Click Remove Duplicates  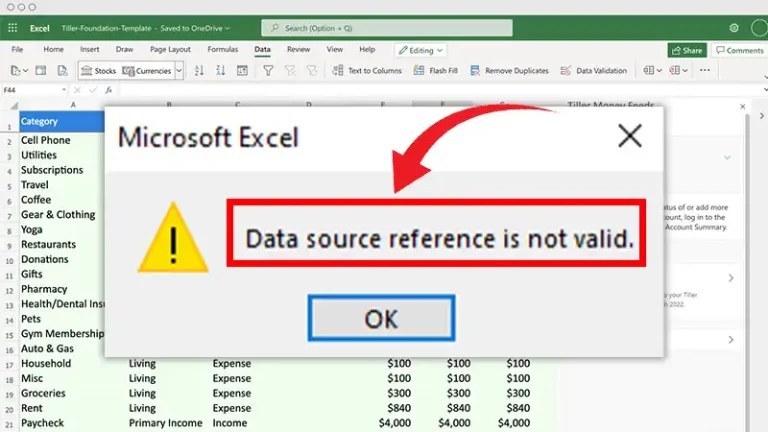pos(509,71)
